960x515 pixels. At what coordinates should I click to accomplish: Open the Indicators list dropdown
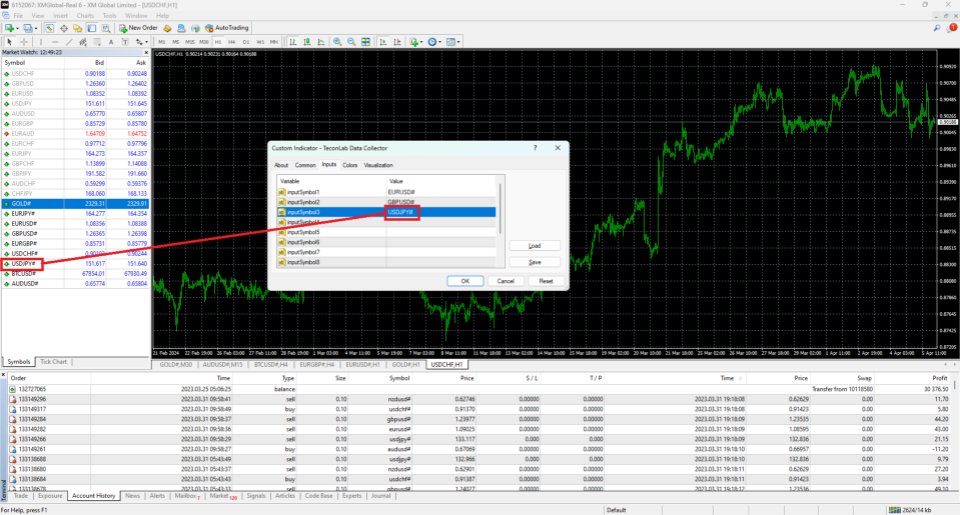click(x=416, y=42)
